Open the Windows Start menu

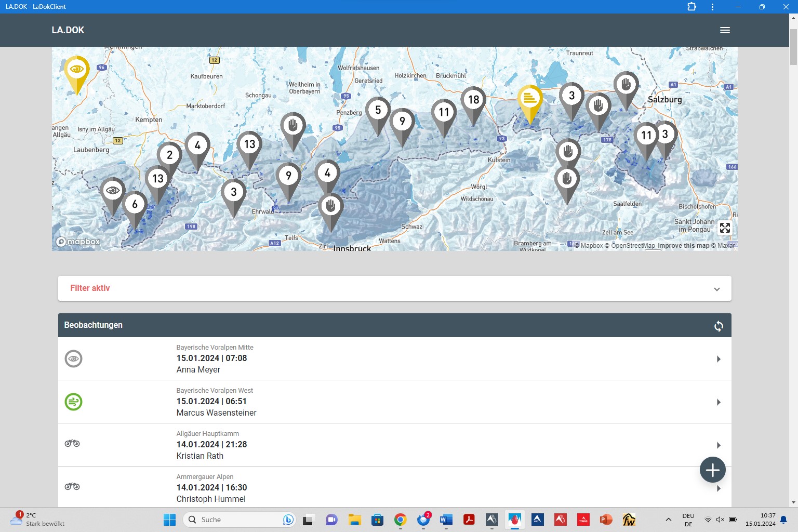coord(169,520)
